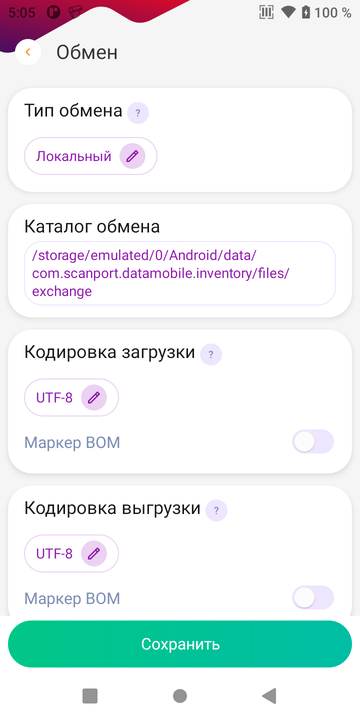
Task: Tap the Обмен screen title
Action: (87, 52)
